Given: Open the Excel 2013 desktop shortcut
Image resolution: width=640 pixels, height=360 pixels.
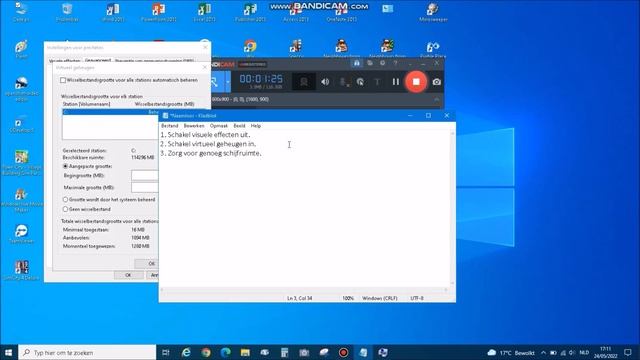Looking at the screenshot, I should (204, 12).
